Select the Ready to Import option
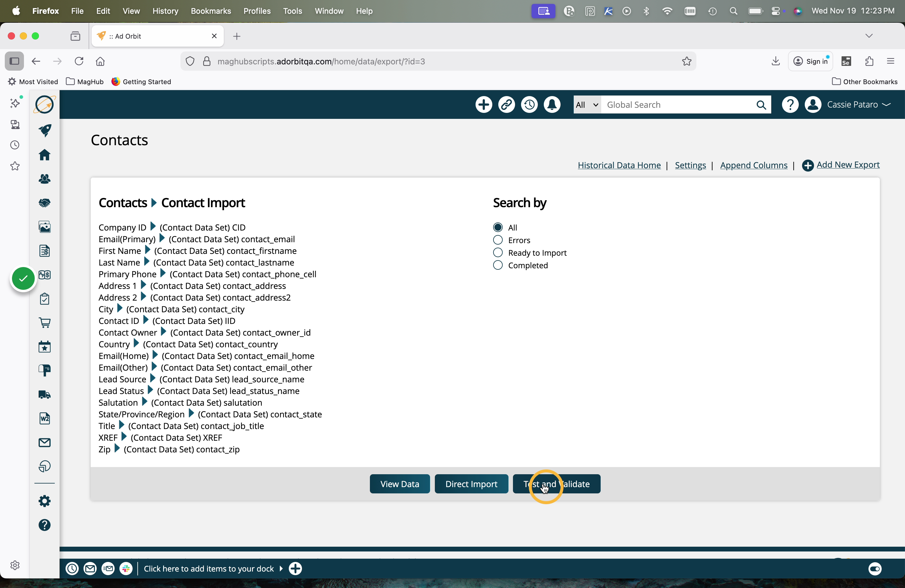The height and width of the screenshot is (588, 905). click(x=498, y=253)
